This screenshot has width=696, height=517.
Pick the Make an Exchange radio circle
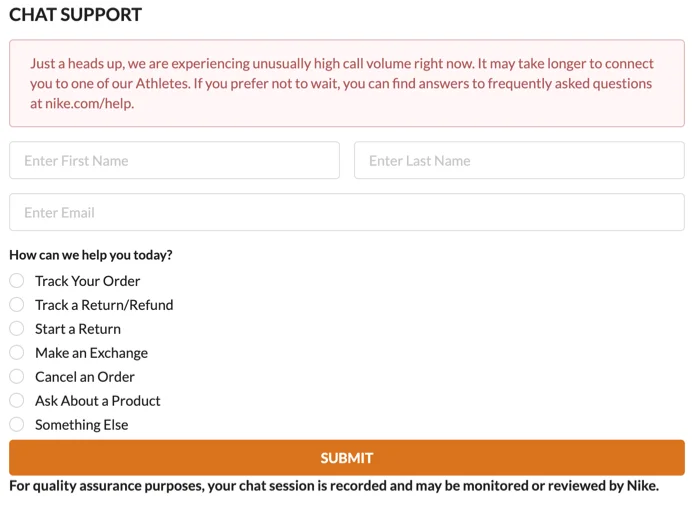click(17, 353)
